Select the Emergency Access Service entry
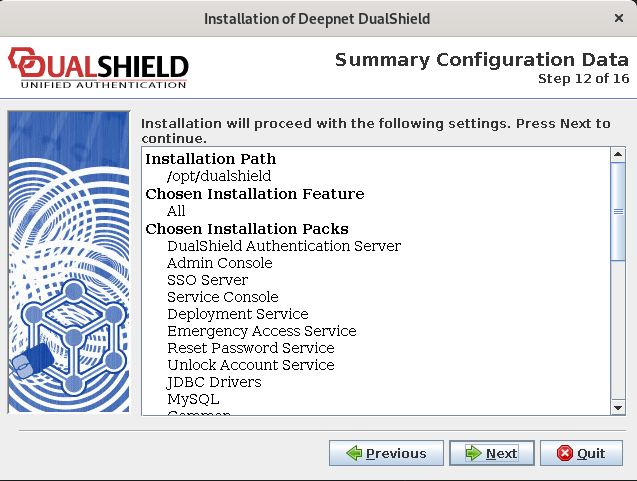Image resolution: width=637 pixels, height=481 pixels. (261, 331)
